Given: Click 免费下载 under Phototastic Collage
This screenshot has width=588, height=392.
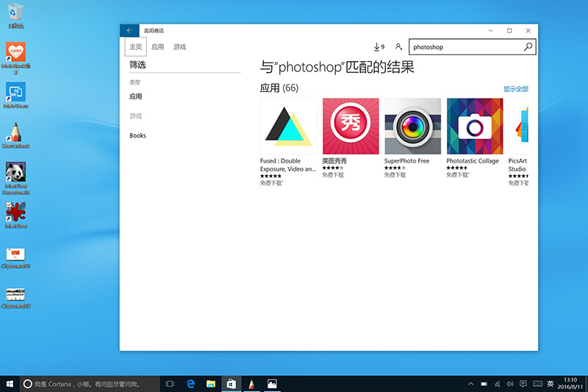Looking at the screenshot, I should pos(457,175).
